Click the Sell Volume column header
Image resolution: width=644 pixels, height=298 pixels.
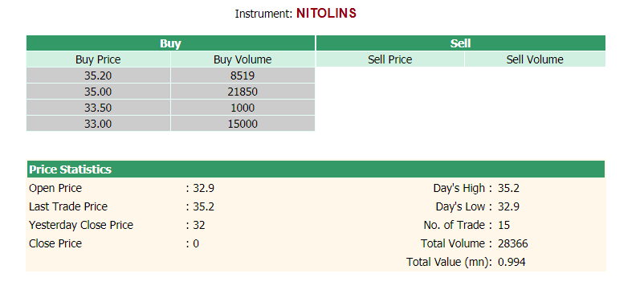click(x=535, y=59)
